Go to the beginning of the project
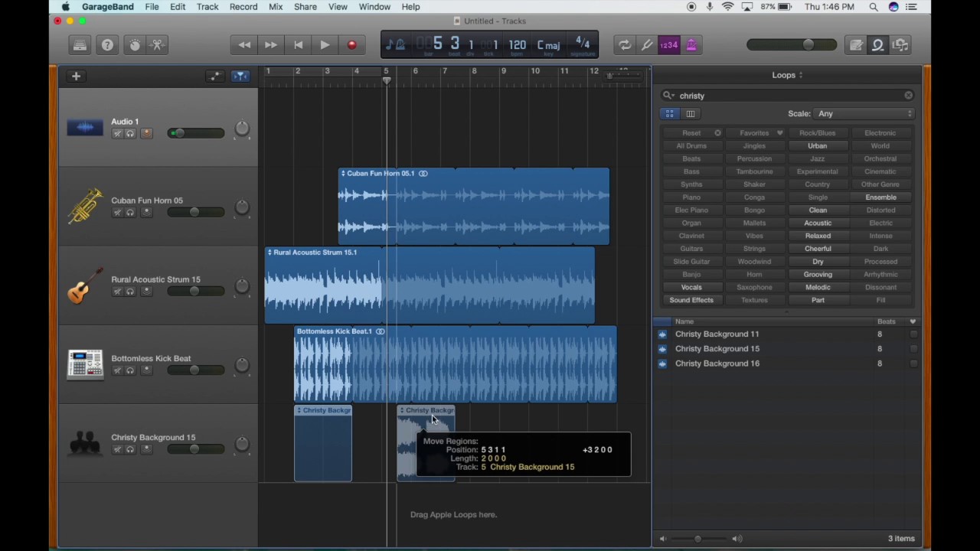980x551 pixels. [x=298, y=45]
